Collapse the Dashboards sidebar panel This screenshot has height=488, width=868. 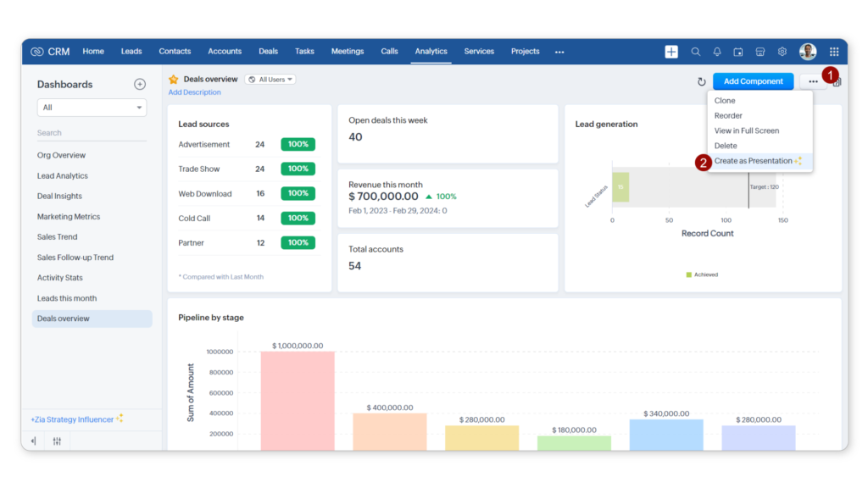(x=34, y=441)
